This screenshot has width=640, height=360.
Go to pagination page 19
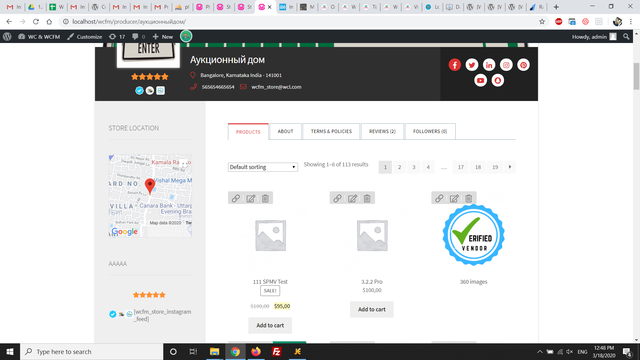(x=495, y=167)
